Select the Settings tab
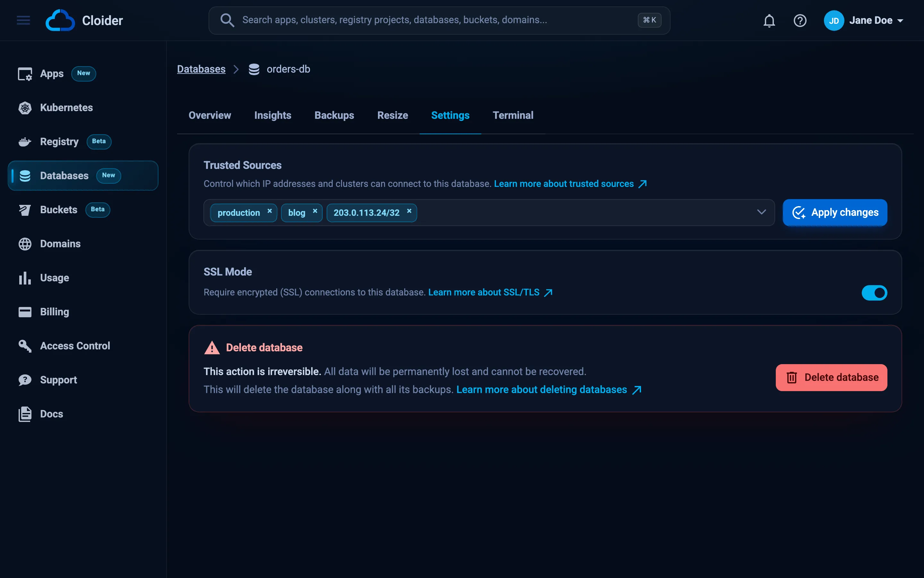Viewport: 924px width, 578px height. (x=450, y=116)
